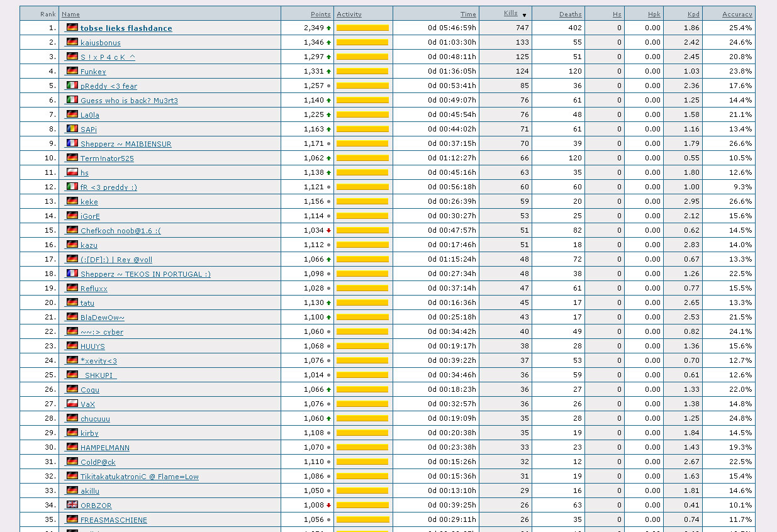The height and width of the screenshot is (532, 777).
Task: Click the Kpd column header
Action: coord(693,14)
